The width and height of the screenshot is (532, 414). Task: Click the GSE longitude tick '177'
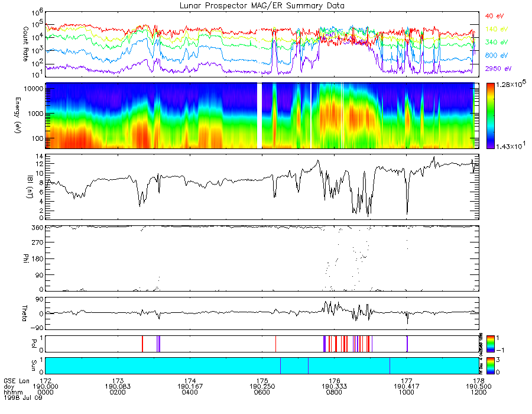point(407,381)
